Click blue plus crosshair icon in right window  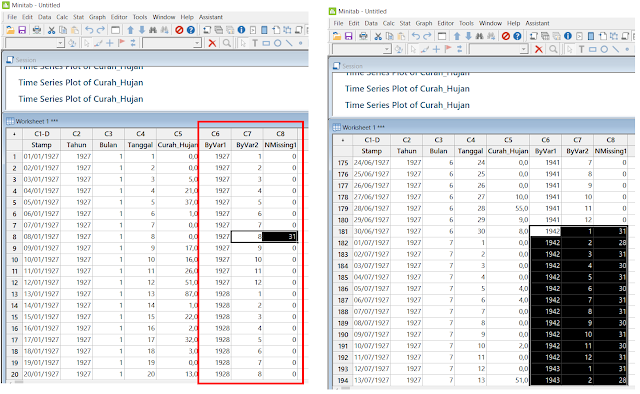click(x=436, y=49)
